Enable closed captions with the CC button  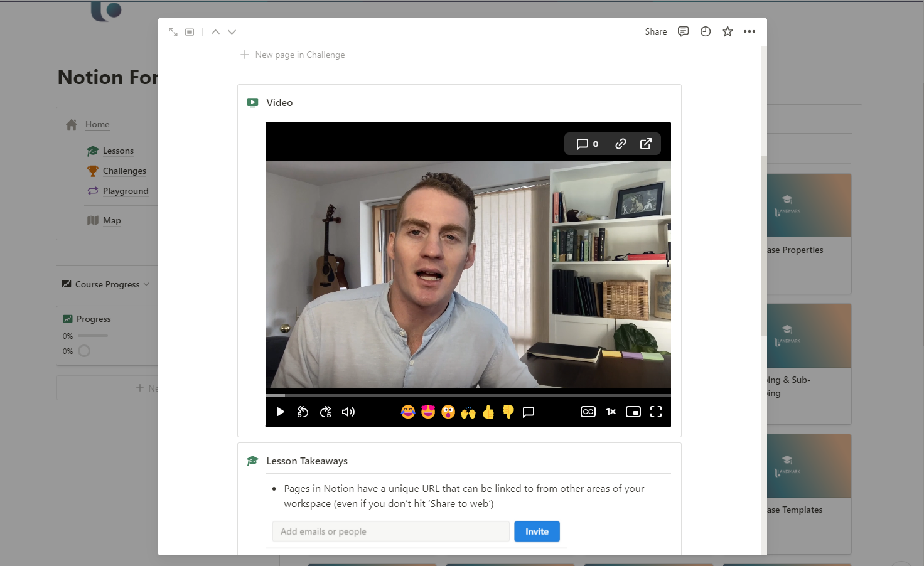pos(588,412)
